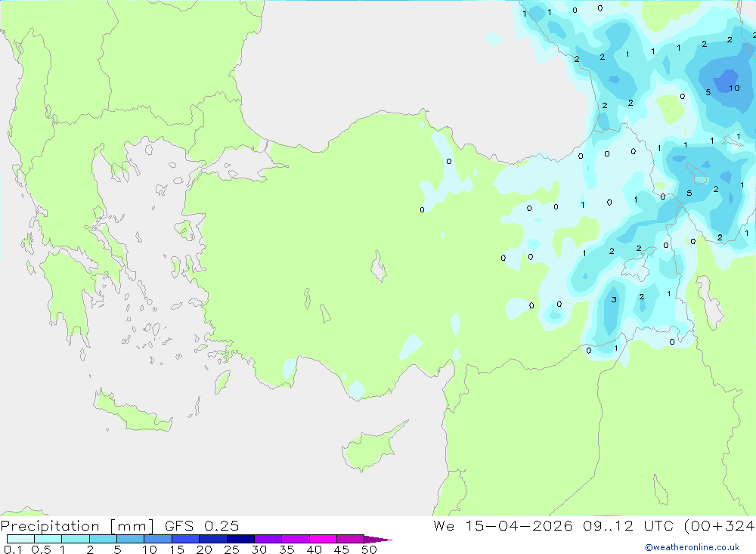Image resolution: width=756 pixels, height=554 pixels.
Task: Click the 30–35 mm legend swatch
Action: click(268, 539)
